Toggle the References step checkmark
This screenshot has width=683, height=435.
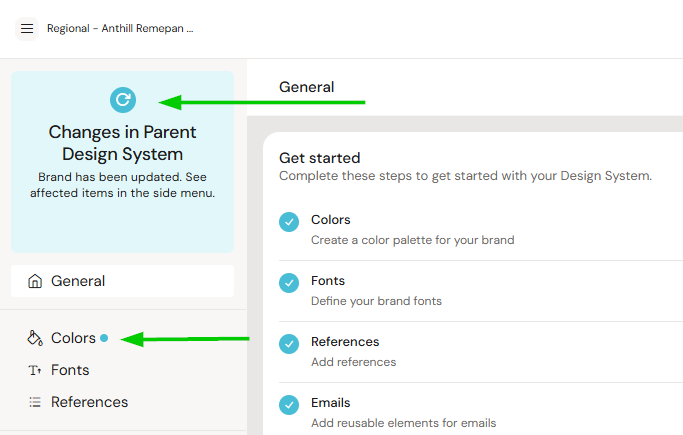(289, 344)
